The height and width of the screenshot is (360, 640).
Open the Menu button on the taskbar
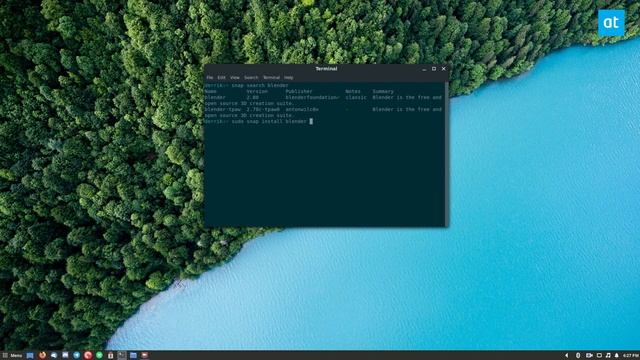point(12,356)
